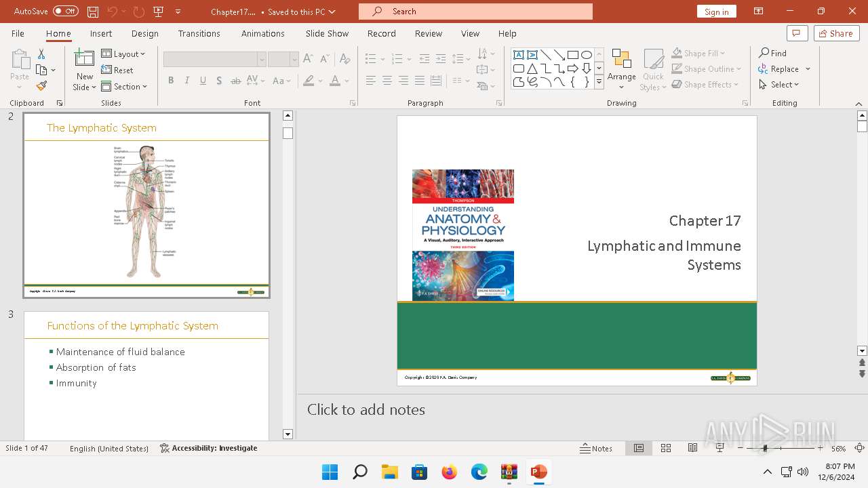Expand the Section dropdown
868x488 pixels.
click(125, 87)
